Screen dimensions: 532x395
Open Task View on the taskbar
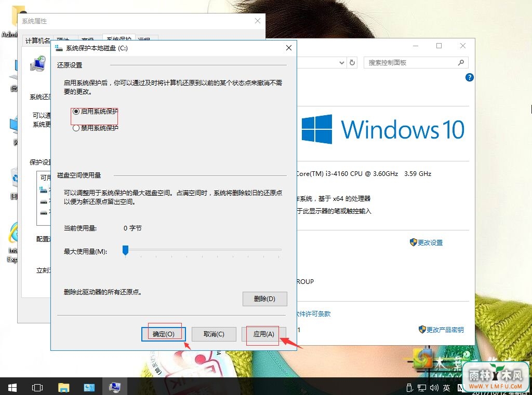37,387
